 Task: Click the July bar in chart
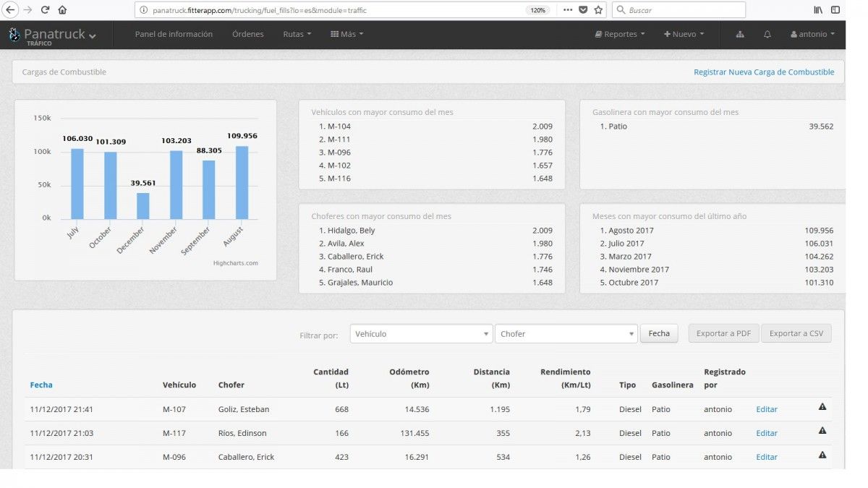(x=77, y=184)
